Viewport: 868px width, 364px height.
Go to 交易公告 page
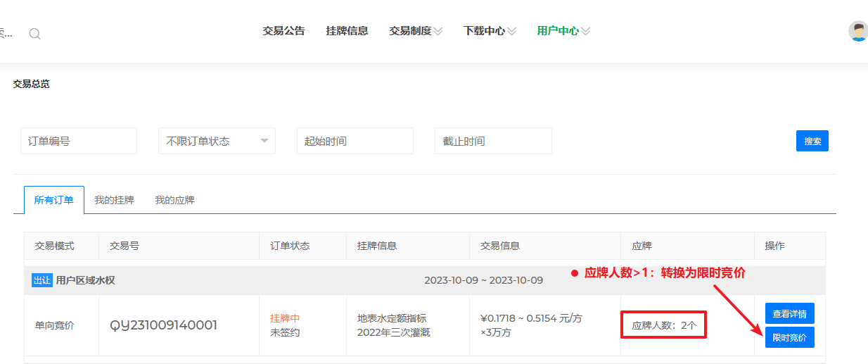(283, 31)
